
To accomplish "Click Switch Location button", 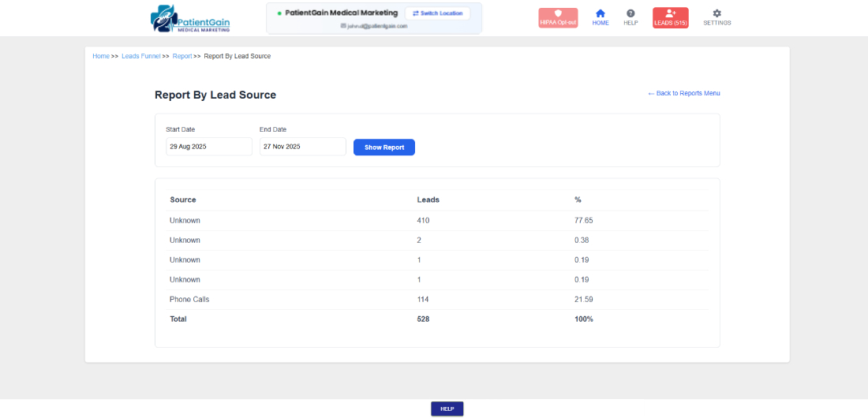I will [437, 13].
